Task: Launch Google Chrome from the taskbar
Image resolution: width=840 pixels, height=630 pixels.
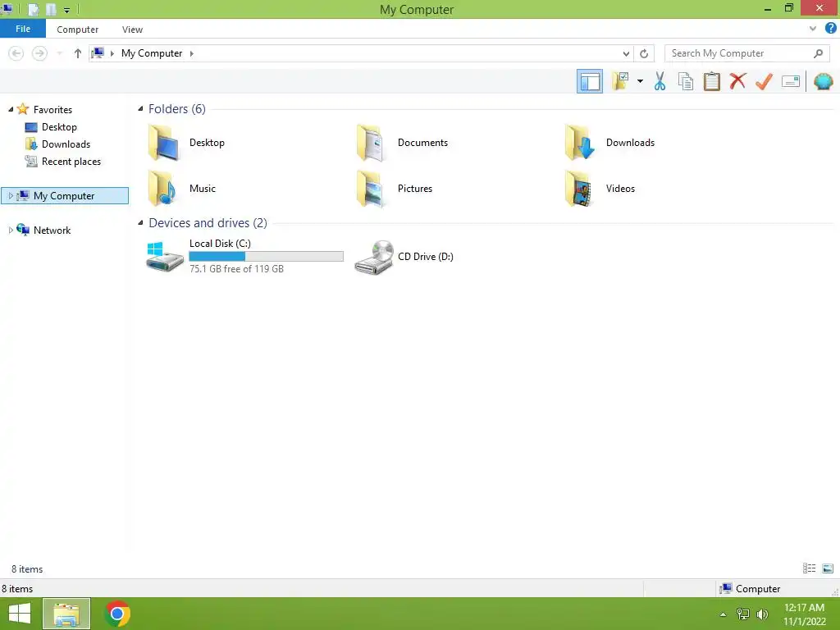Action: [117, 614]
